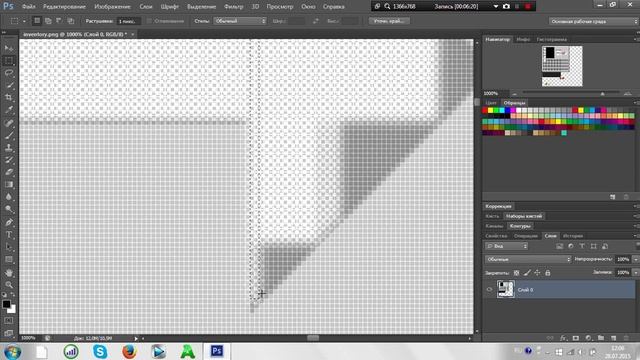Select the Pen tool
The width and height of the screenshot is (640, 360).
point(9,222)
